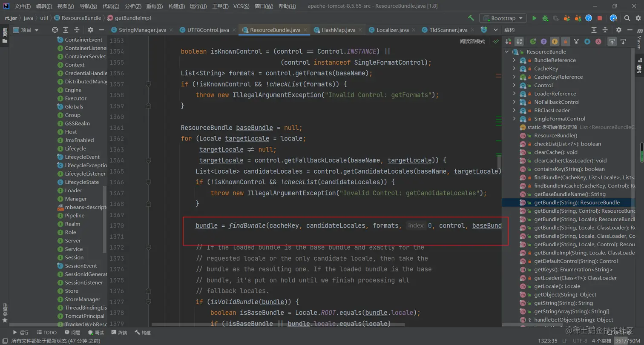Stop the running process via red square

600,18
